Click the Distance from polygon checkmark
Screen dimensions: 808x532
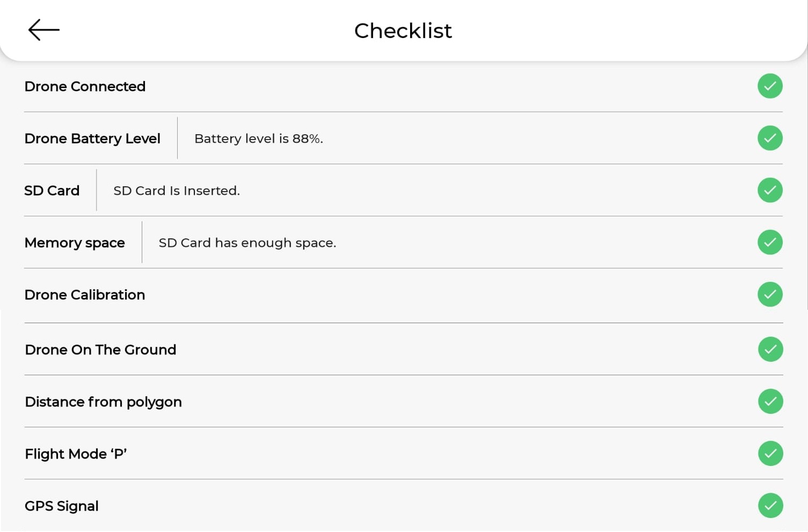coord(770,401)
